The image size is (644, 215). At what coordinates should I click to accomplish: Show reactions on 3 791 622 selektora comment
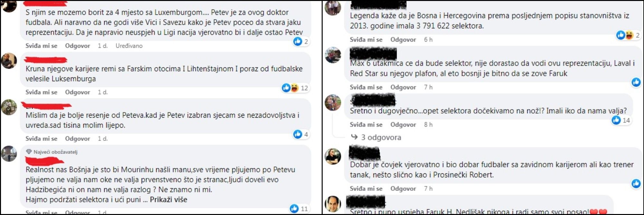tap(628, 35)
